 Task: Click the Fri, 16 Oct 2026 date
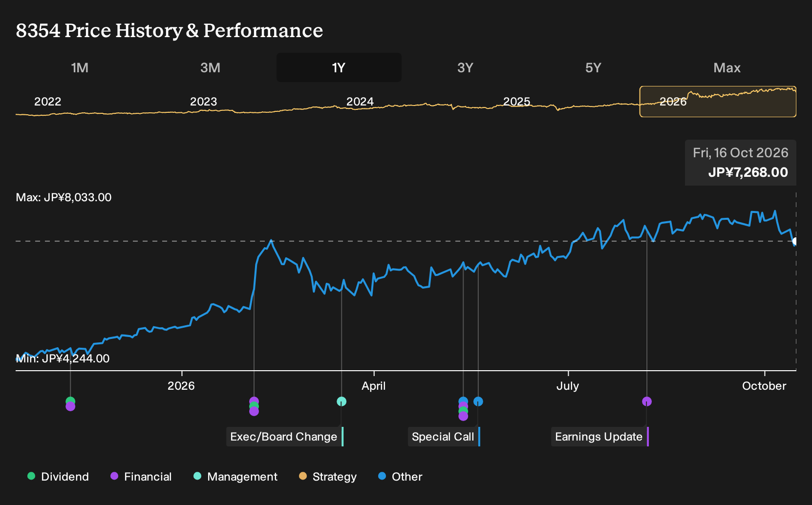tap(741, 153)
